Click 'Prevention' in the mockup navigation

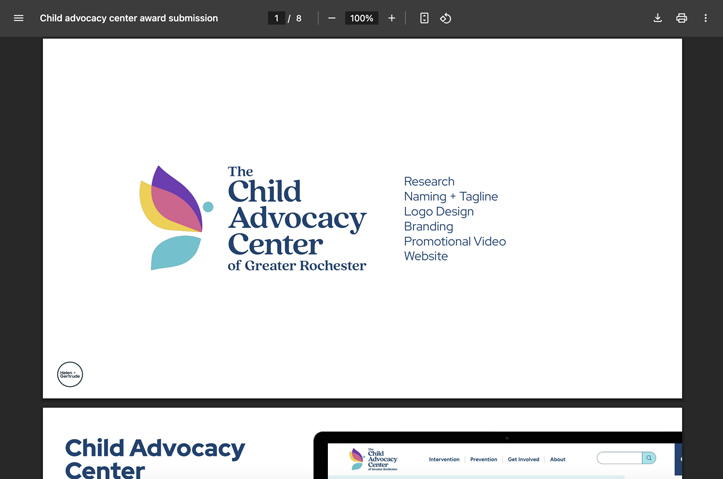tap(484, 459)
